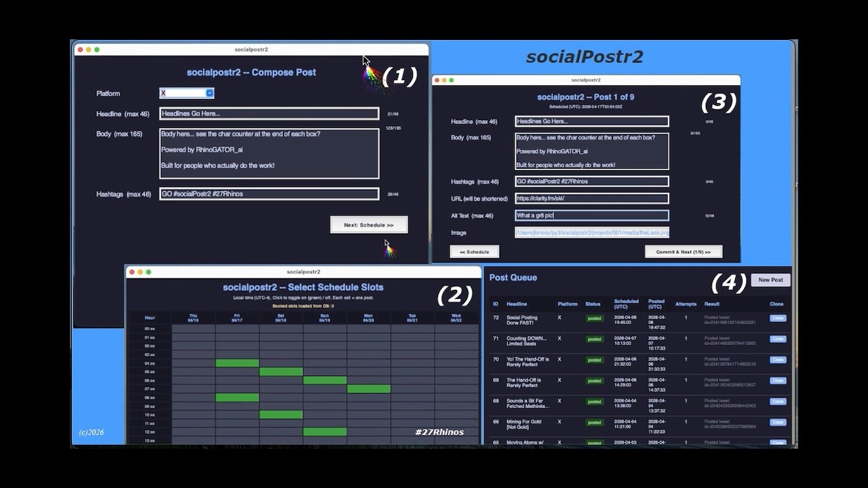Click the 'Headline' column header in Post Queue
Viewport: 868px width, 488px height.
coord(517,304)
